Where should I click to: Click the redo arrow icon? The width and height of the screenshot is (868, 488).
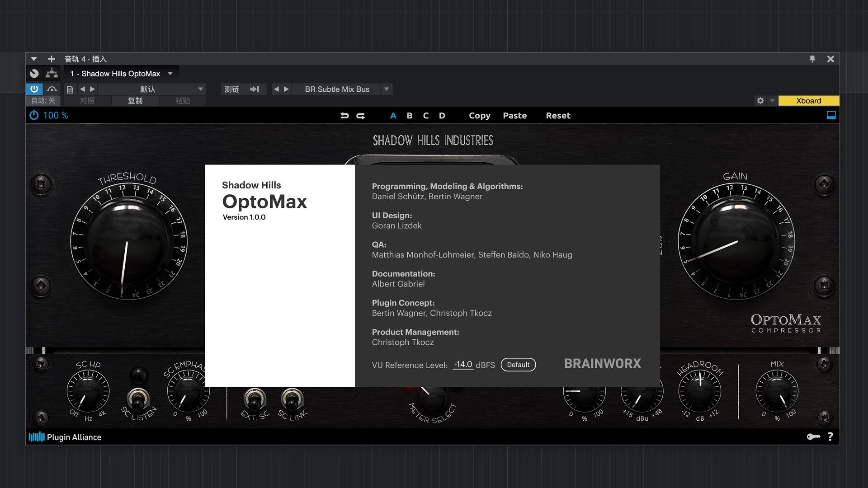361,116
